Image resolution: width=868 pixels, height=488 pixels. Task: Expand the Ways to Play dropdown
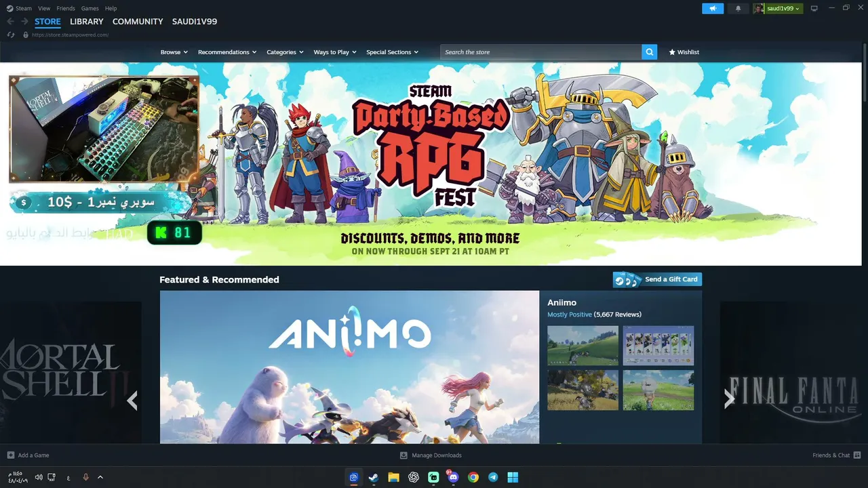coord(335,52)
